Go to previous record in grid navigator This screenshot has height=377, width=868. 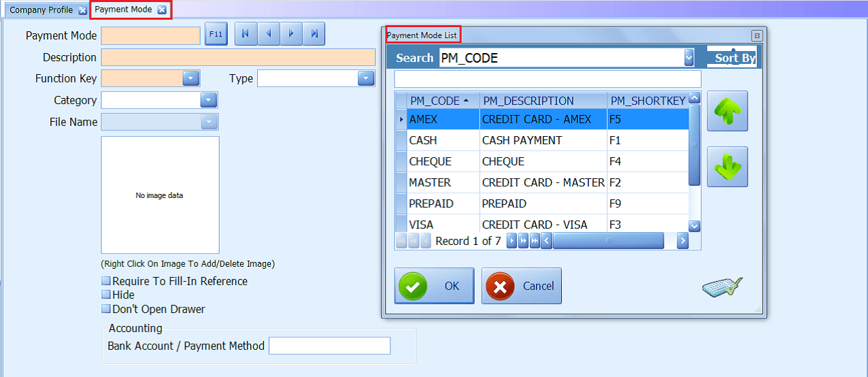[x=426, y=241]
